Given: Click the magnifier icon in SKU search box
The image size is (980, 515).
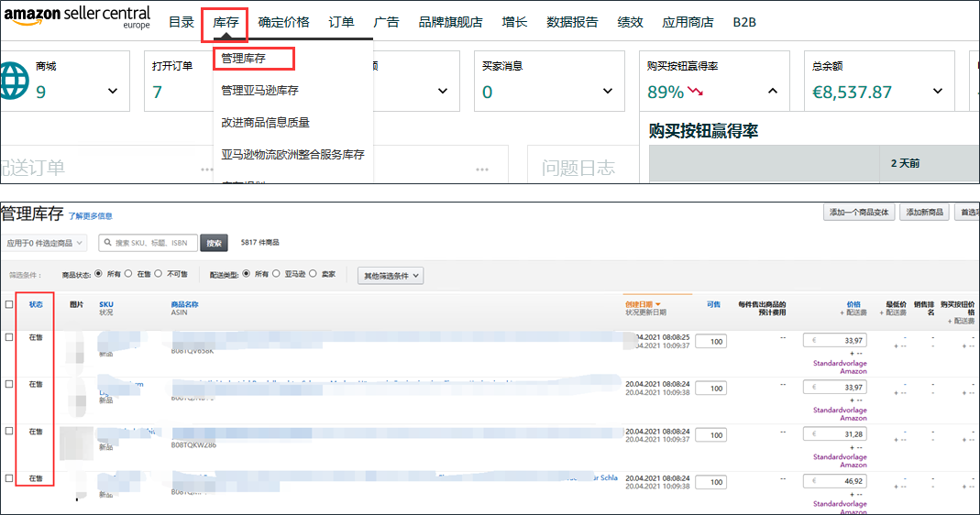Looking at the screenshot, I should pyautogui.click(x=107, y=243).
